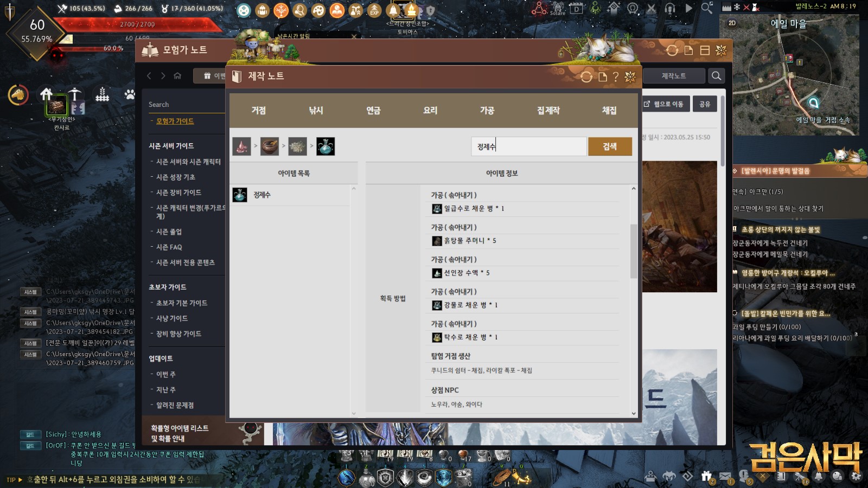Screen dimensions: 868x488
Task: Toggle the 2D minimap view button
Action: 732,23
